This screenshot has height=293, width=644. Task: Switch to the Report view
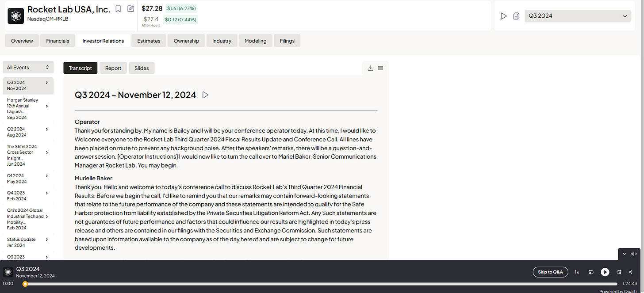(x=113, y=68)
